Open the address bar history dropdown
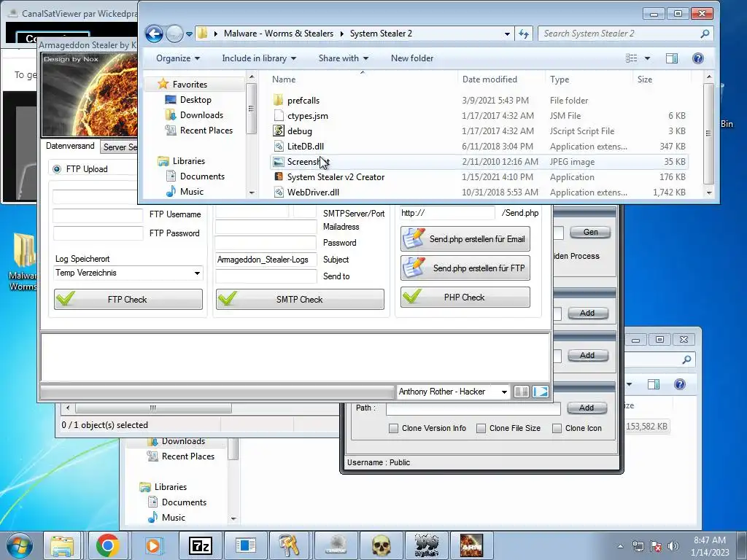The width and height of the screenshot is (747, 560). click(x=507, y=34)
